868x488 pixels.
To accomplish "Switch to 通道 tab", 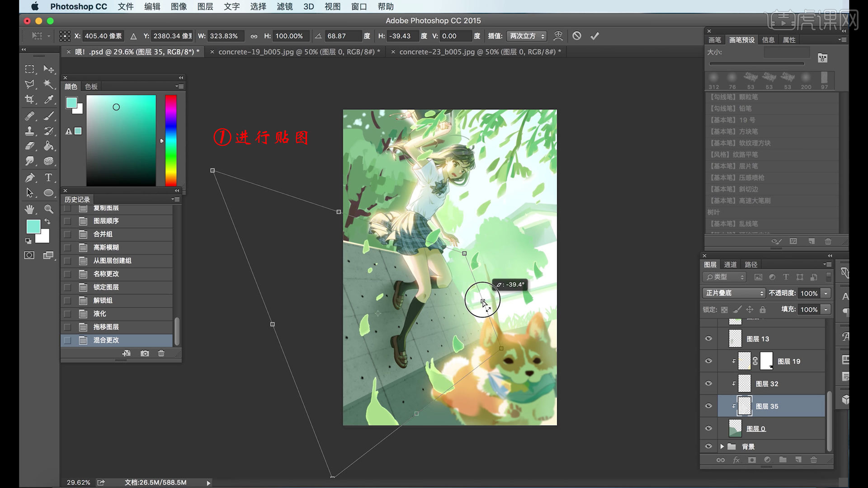I will pos(730,265).
